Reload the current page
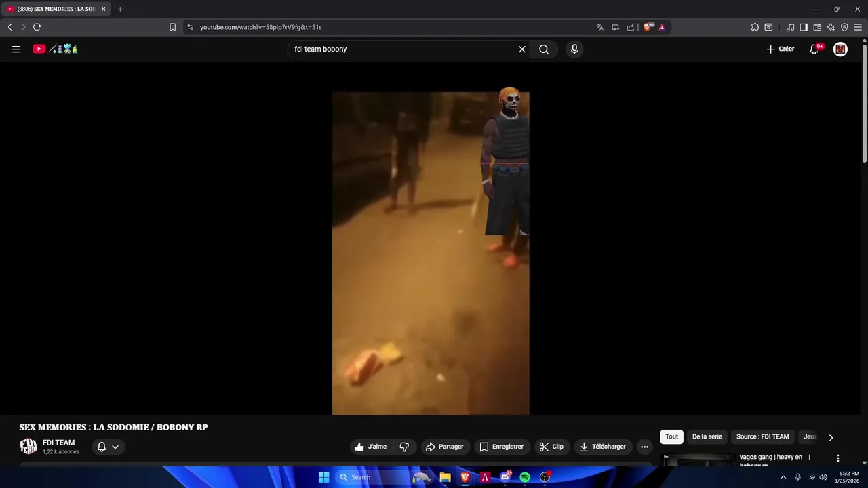868x488 pixels. [37, 27]
